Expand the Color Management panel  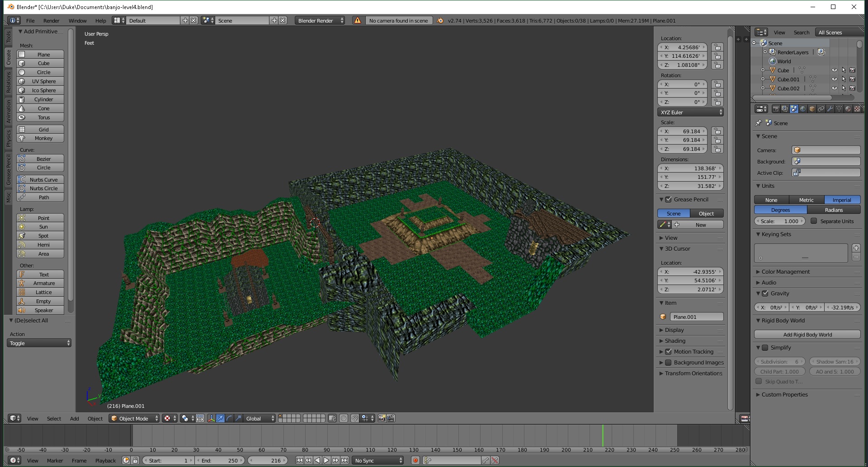tap(786, 272)
